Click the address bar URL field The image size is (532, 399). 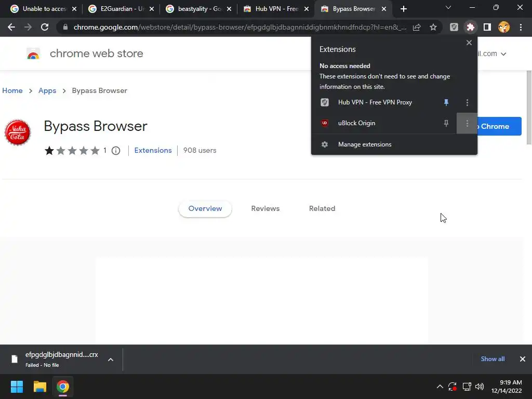pos(240,27)
